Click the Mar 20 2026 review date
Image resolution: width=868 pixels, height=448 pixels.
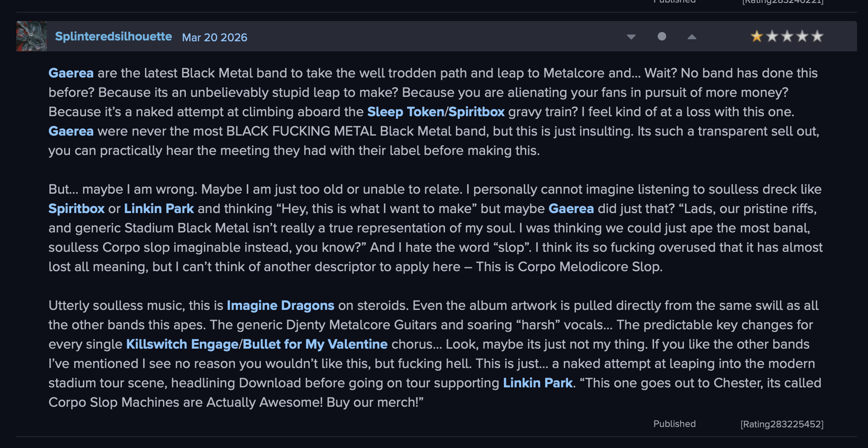[214, 37]
